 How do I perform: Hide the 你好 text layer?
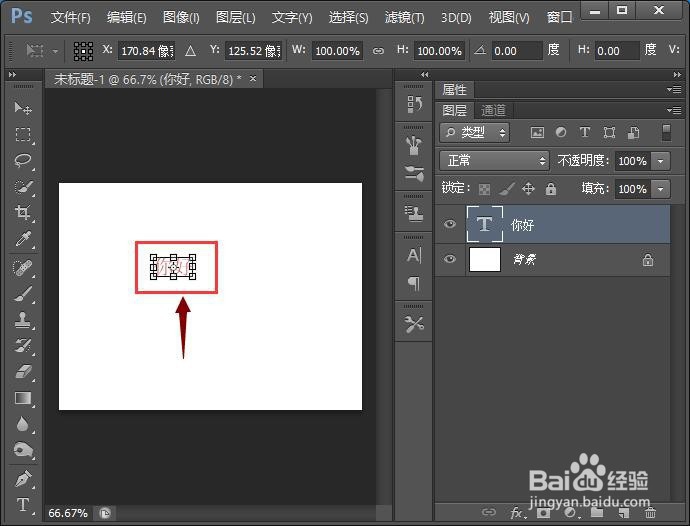pos(449,224)
